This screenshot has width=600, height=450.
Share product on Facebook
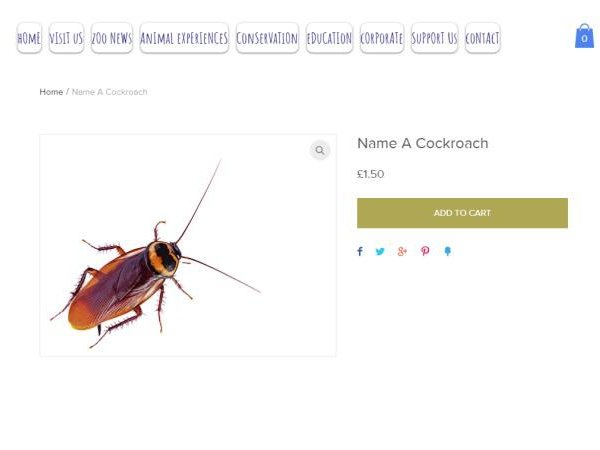tap(360, 251)
